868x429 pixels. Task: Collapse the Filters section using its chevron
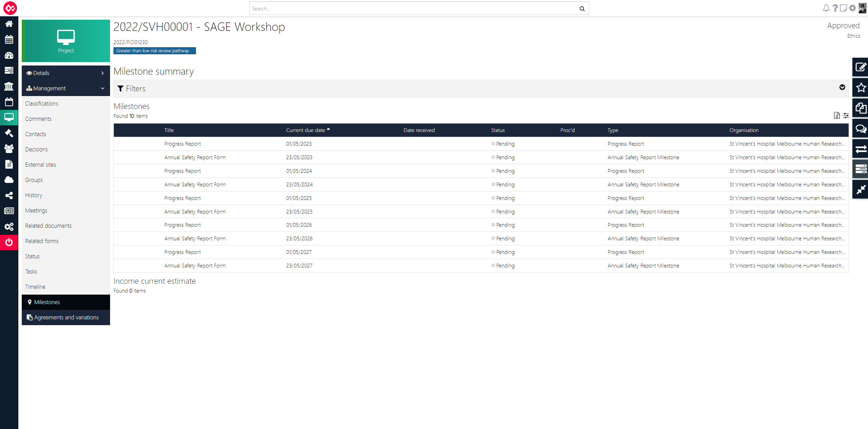[842, 88]
